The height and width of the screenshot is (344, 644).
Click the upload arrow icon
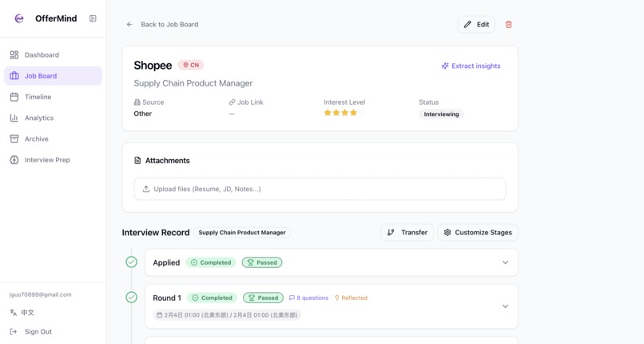145,189
